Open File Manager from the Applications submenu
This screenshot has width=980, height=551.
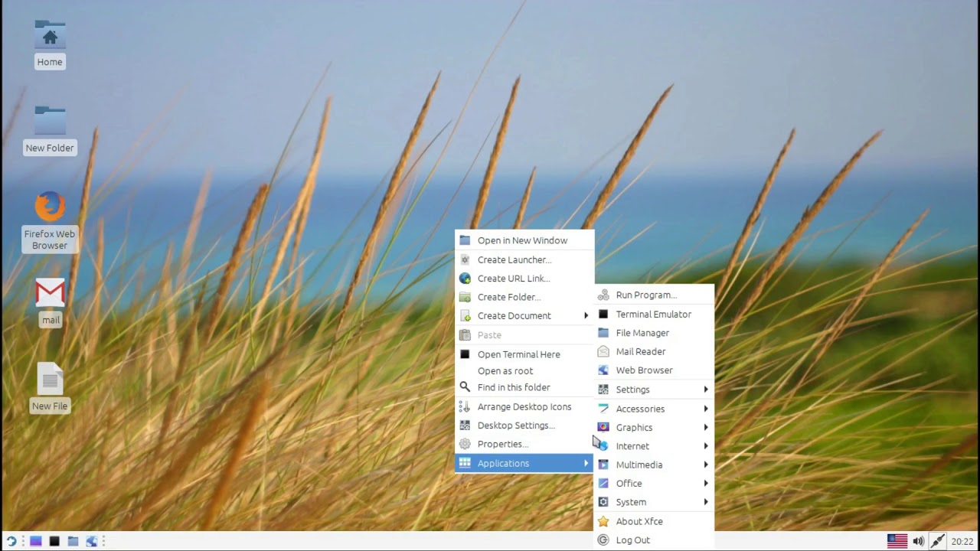pyautogui.click(x=654, y=333)
